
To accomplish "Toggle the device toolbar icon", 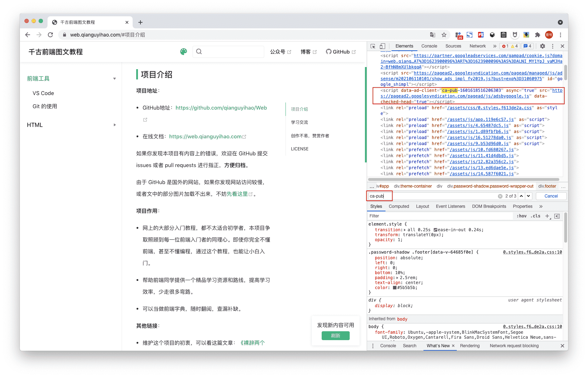I will click(x=382, y=46).
